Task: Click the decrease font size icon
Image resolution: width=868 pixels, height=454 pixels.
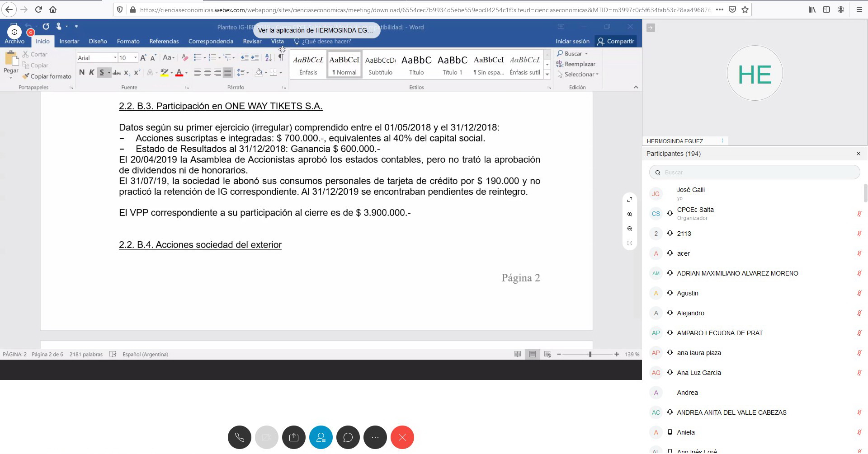Action: pos(153,58)
